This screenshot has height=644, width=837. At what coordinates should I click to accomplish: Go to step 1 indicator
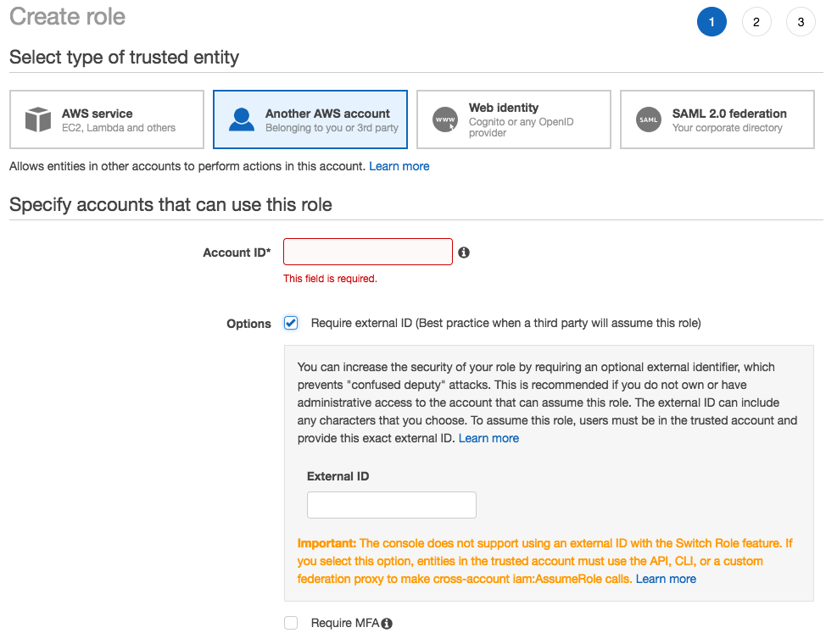coord(711,22)
